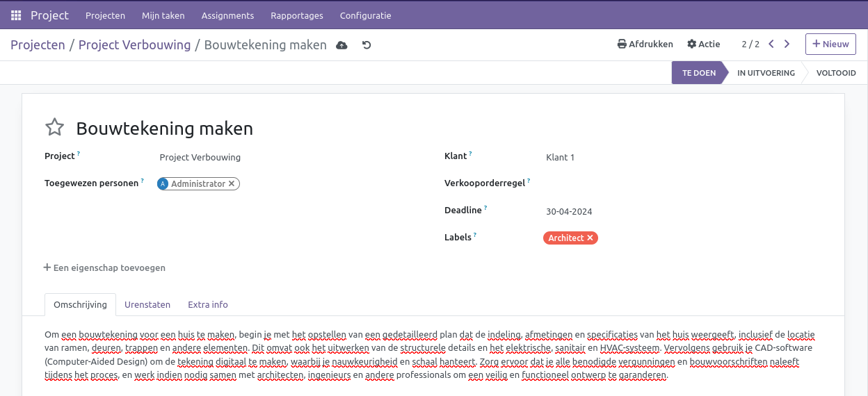Open the Rapportages menu
The height and width of the screenshot is (396, 868).
click(x=297, y=15)
